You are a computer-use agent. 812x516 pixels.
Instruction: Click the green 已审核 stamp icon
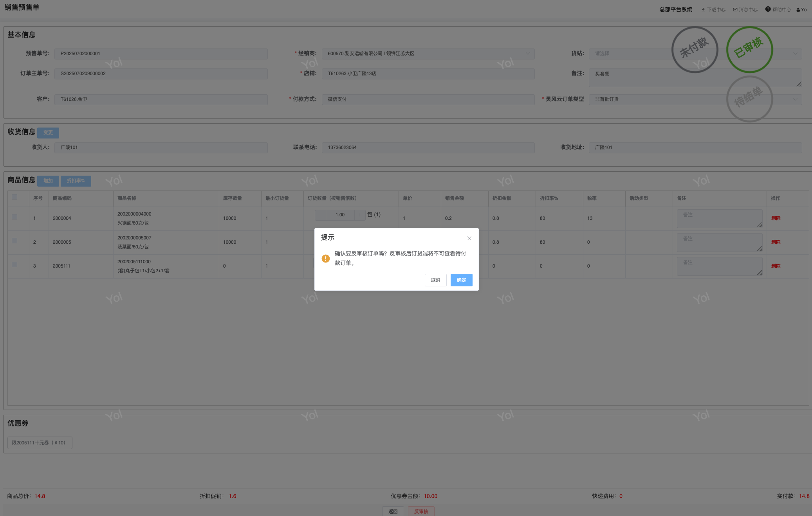(749, 50)
